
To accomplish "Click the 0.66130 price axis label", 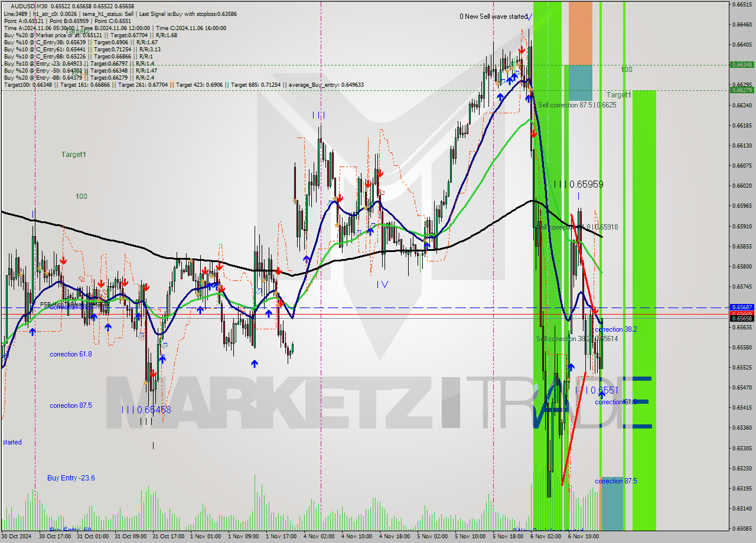I will 742,145.
